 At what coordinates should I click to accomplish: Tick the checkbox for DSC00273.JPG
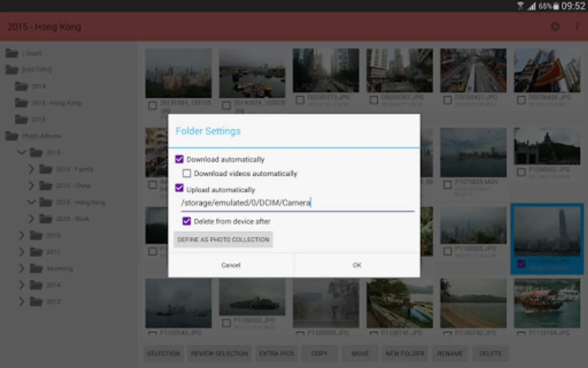pos(300,100)
